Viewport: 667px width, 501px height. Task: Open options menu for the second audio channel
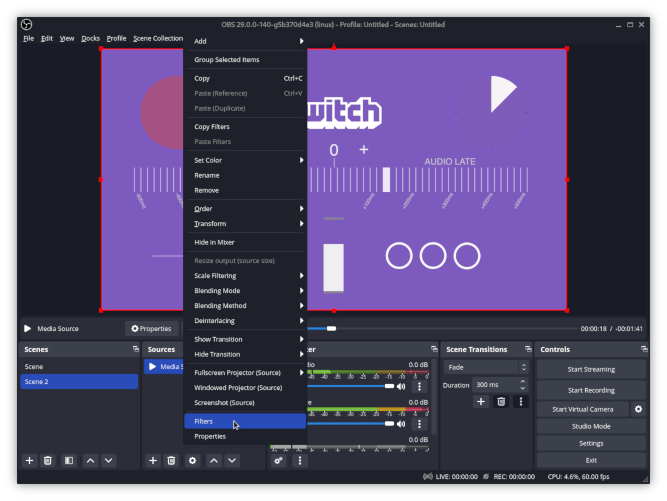[419, 424]
